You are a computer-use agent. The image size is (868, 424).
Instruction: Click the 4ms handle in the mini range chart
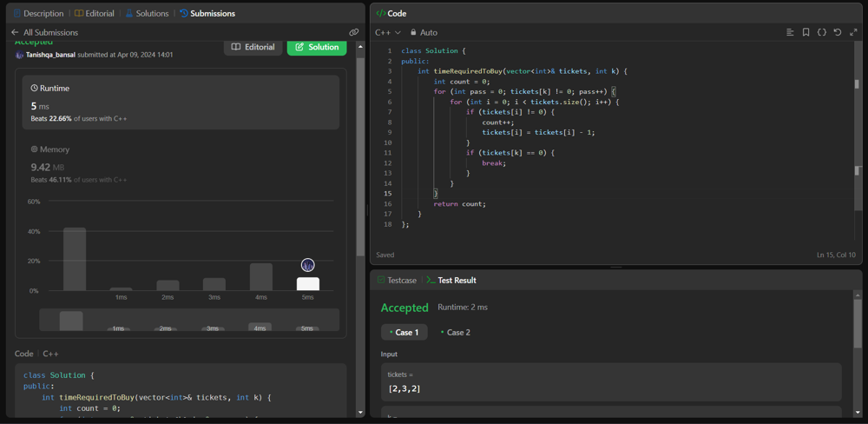(260, 327)
